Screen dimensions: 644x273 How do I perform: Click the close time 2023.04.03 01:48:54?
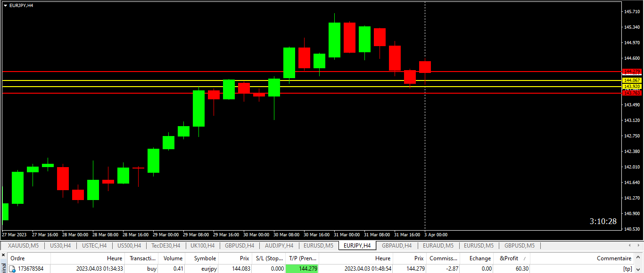[x=368, y=269]
